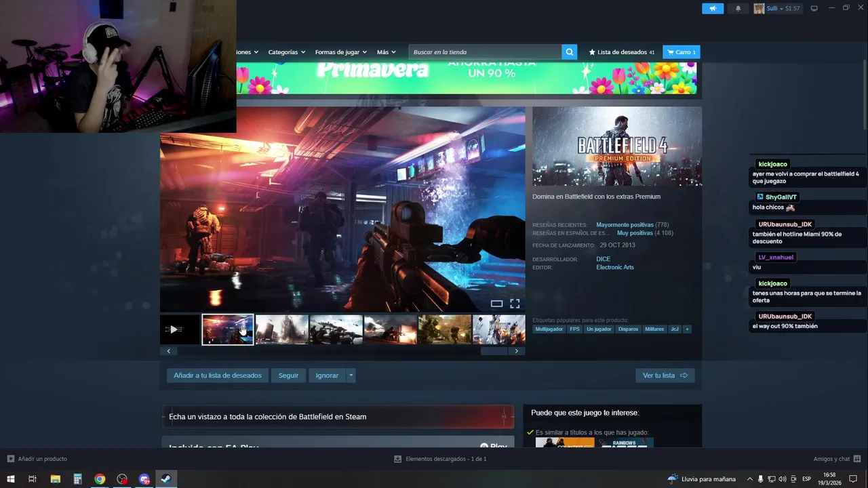Focus the Buscar en la tienda field
This screenshot has height=488, width=868.
point(486,52)
